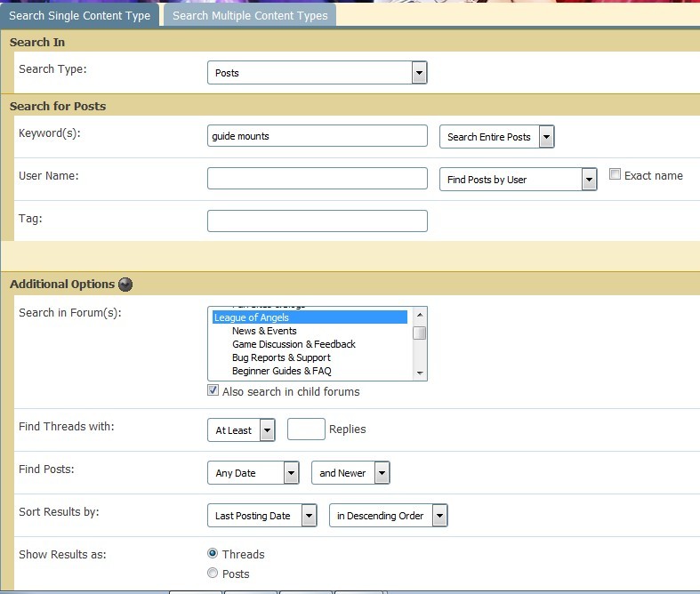Select Bug Reports & Support forum
This screenshot has width=700, height=594.
pyautogui.click(x=281, y=357)
